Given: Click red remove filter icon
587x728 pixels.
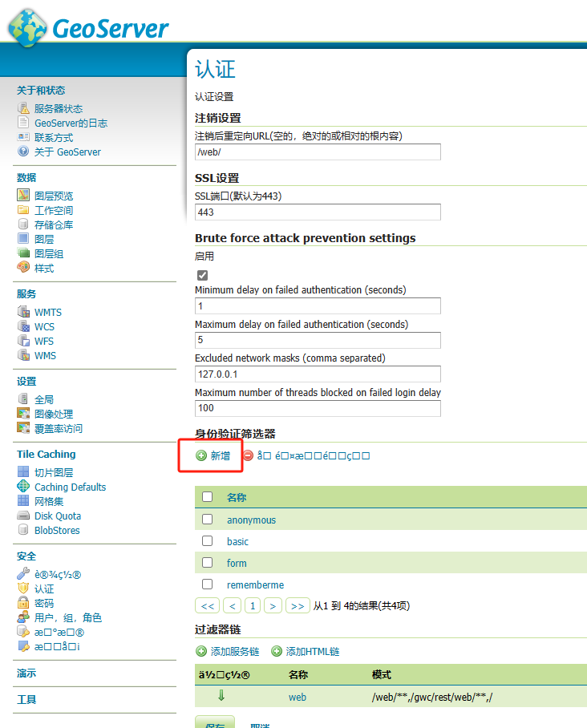Looking at the screenshot, I should tap(248, 455).
